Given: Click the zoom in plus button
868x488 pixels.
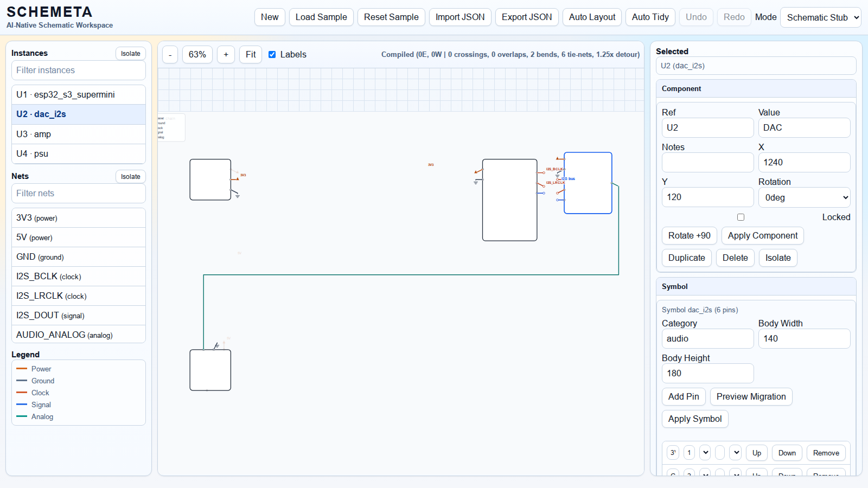Looking at the screenshot, I should 226,55.
